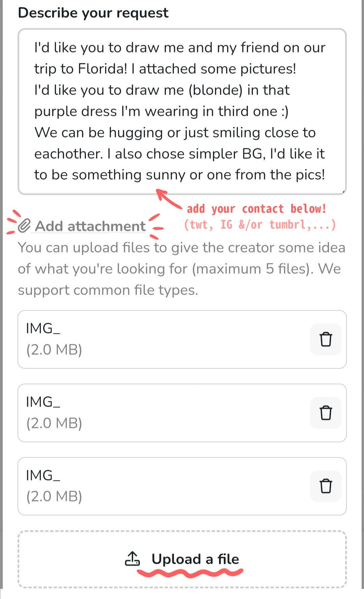Viewport: 364px width, 599px height.
Task: Select the second IMG_ file name
Action: coord(43,402)
